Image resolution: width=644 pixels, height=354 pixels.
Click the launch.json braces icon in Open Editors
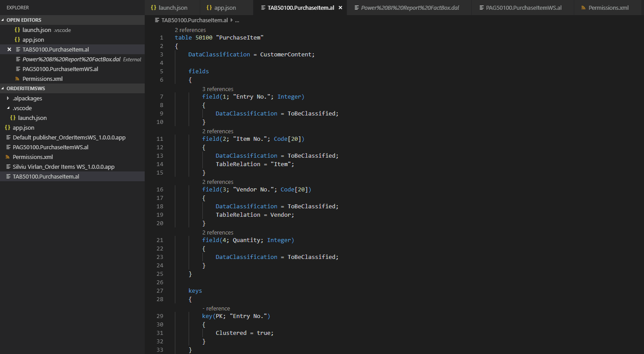(17, 30)
